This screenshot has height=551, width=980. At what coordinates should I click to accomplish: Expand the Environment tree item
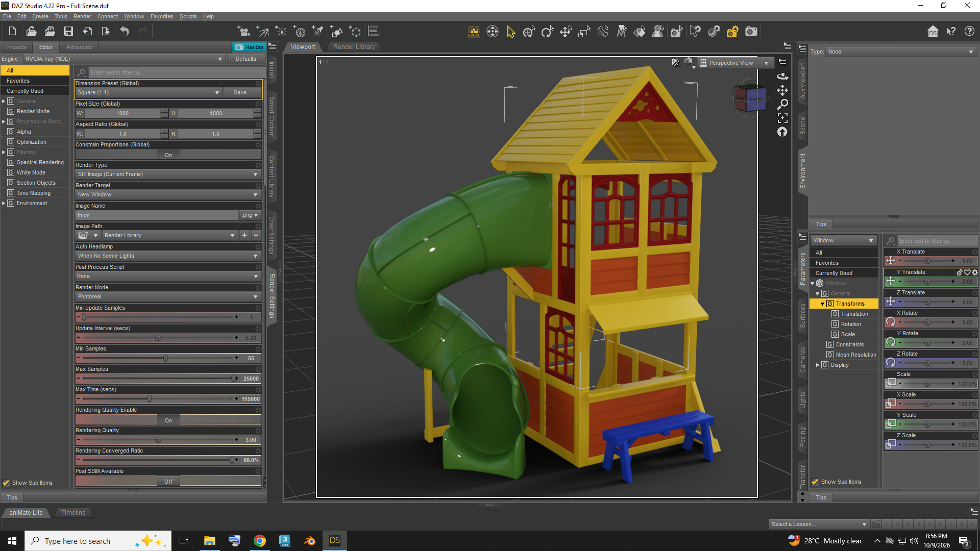4,203
